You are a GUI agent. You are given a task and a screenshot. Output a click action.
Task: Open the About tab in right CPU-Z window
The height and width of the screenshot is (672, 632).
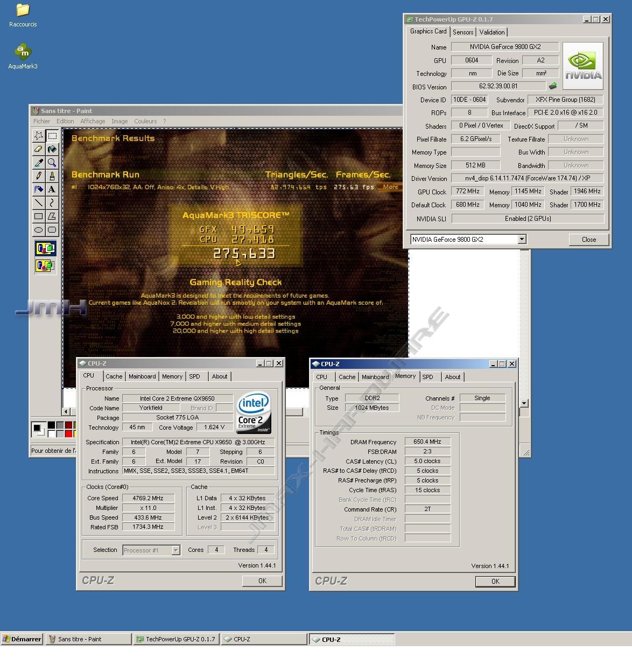452,377
